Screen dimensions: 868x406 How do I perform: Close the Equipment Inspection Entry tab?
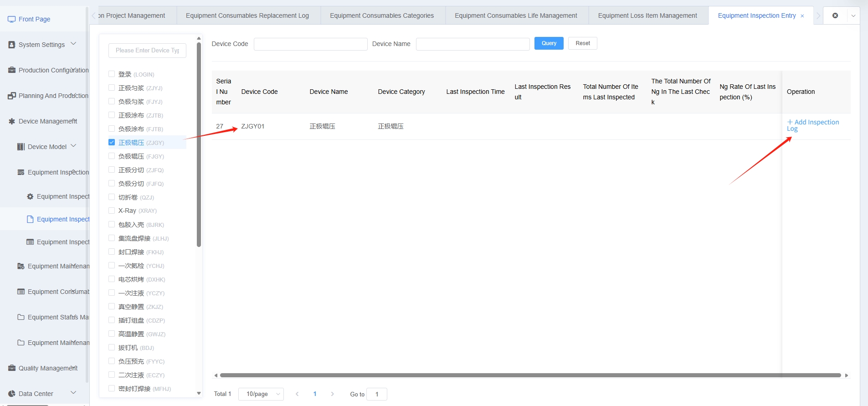point(802,16)
